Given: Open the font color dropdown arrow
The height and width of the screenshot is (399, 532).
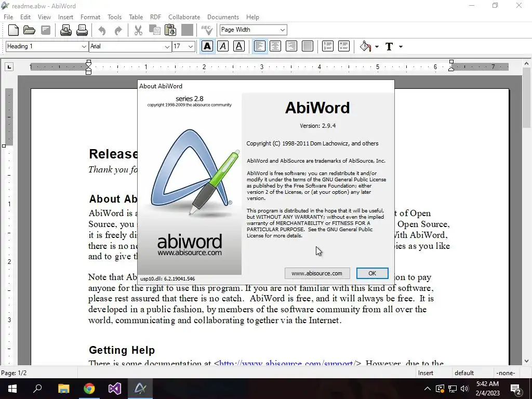Looking at the screenshot, I should 401,46.
